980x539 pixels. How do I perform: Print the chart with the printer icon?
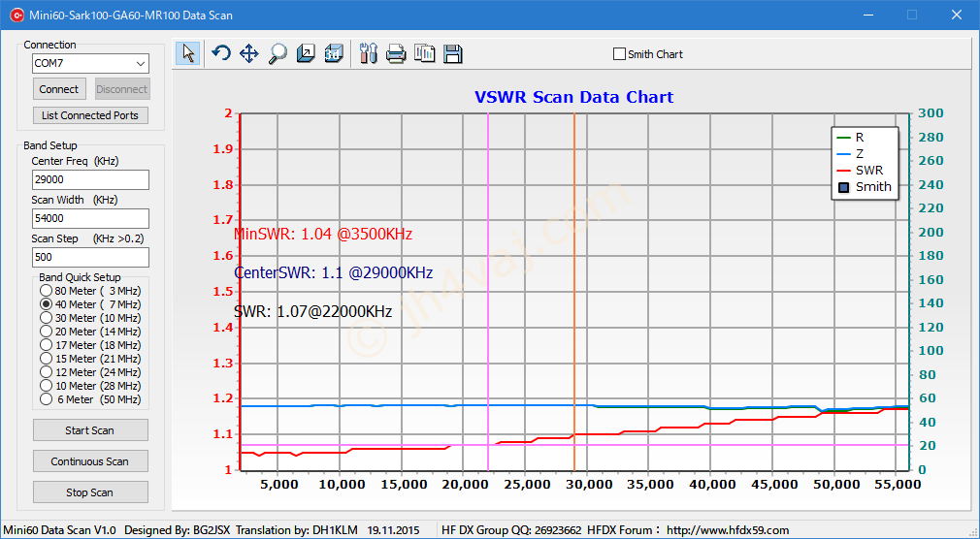pyautogui.click(x=396, y=53)
